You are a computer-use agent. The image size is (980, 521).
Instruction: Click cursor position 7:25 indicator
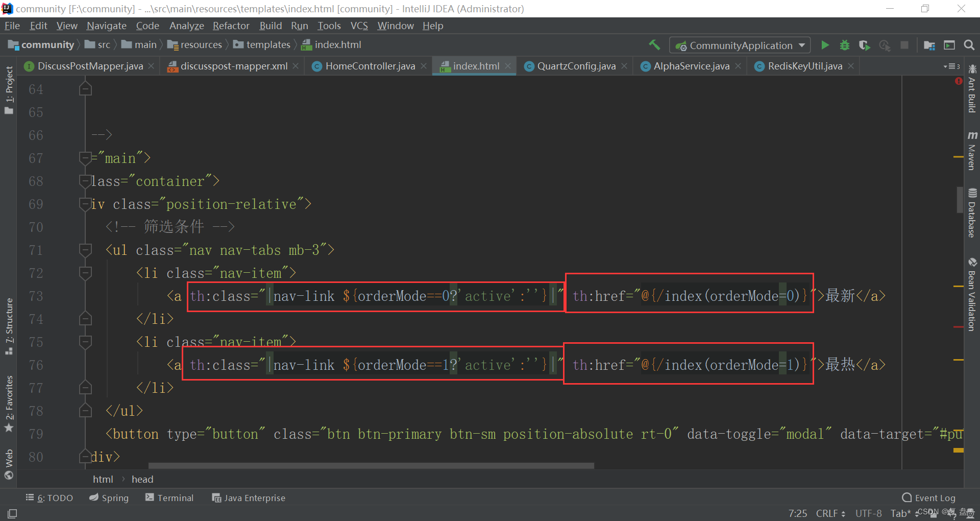pyautogui.click(x=798, y=513)
